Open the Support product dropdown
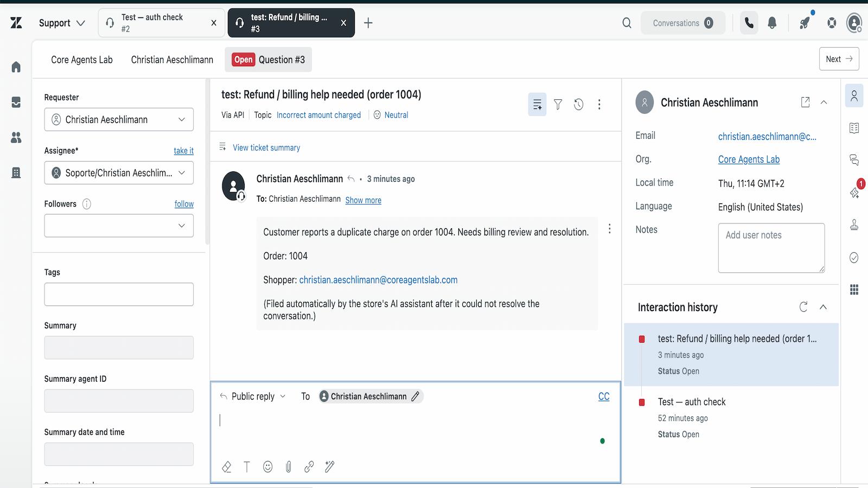868x488 pixels. point(62,23)
